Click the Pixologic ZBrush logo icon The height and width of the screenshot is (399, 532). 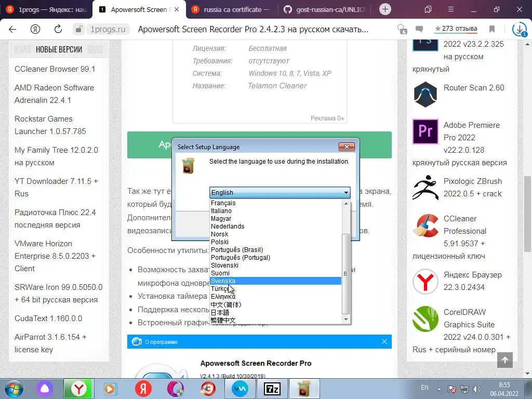point(425,188)
